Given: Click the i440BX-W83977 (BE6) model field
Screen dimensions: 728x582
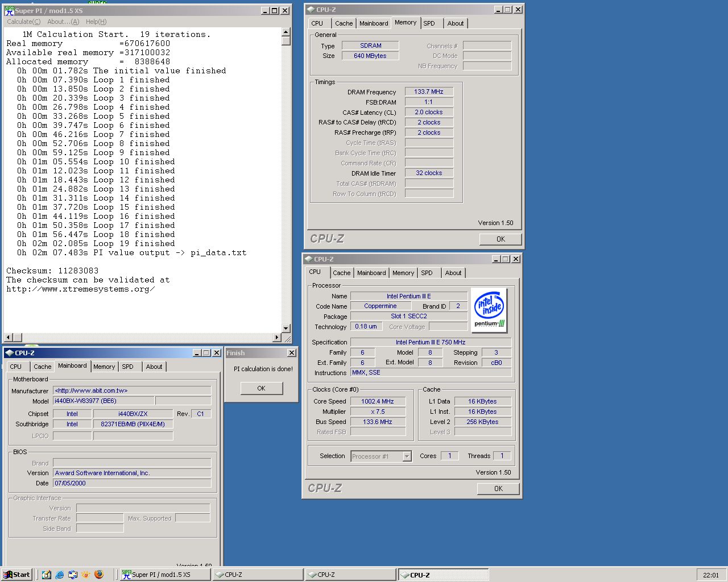Looking at the screenshot, I should [104, 401].
